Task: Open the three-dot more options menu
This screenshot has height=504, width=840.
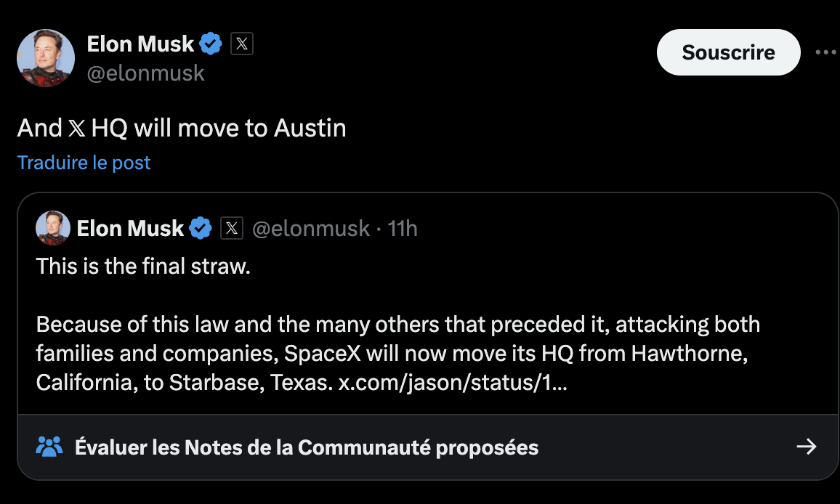Action: (826, 52)
